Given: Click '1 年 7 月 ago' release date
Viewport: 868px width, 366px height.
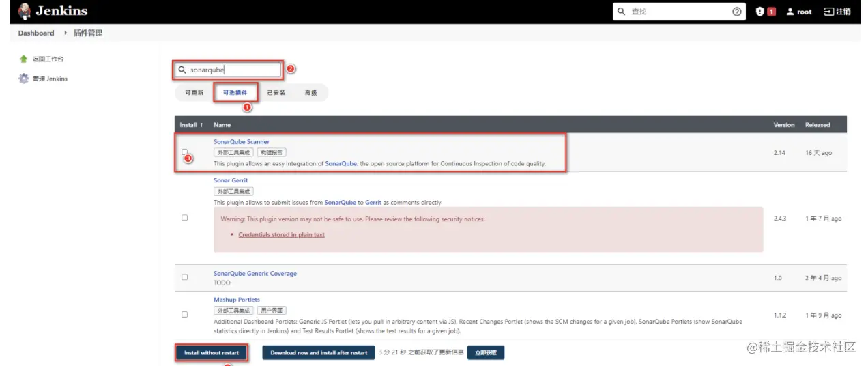Looking at the screenshot, I should 823,219.
